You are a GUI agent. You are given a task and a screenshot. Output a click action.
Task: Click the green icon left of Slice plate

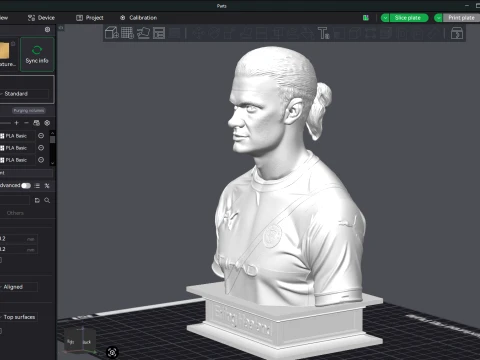pyautogui.click(x=366, y=18)
